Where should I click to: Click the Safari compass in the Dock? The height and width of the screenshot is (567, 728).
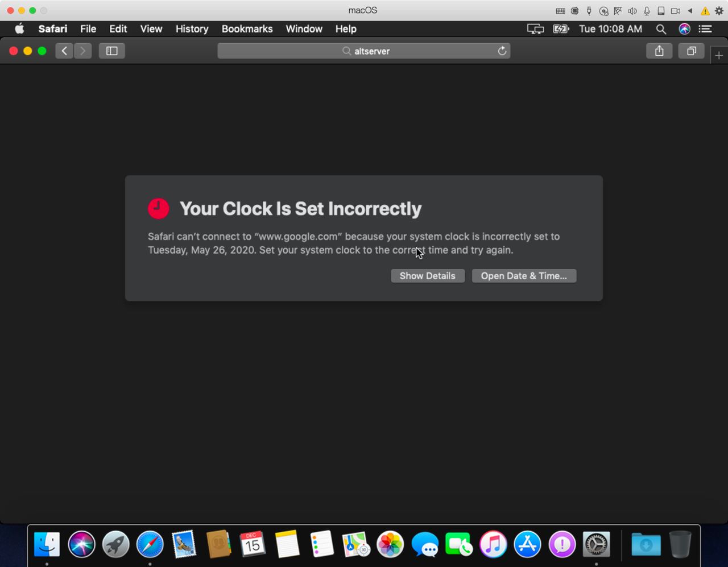coord(150,545)
